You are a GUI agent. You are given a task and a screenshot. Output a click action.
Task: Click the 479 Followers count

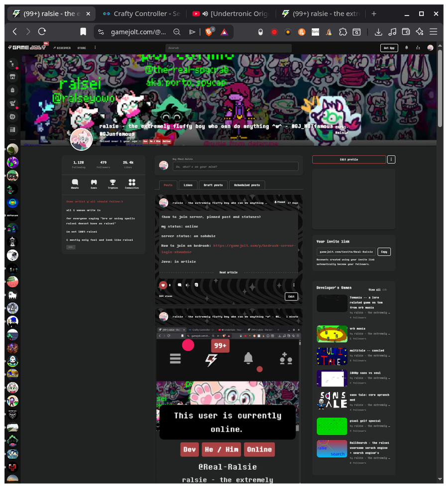coord(104,164)
